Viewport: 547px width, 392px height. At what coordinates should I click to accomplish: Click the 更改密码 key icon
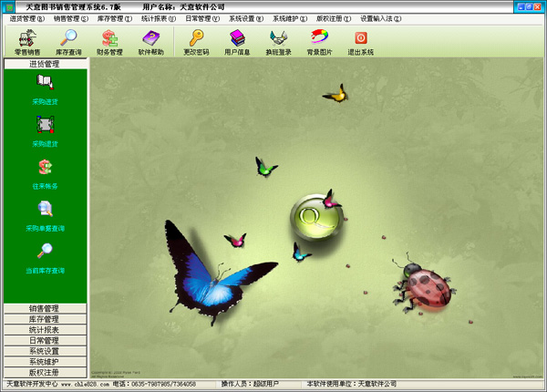(196, 41)
